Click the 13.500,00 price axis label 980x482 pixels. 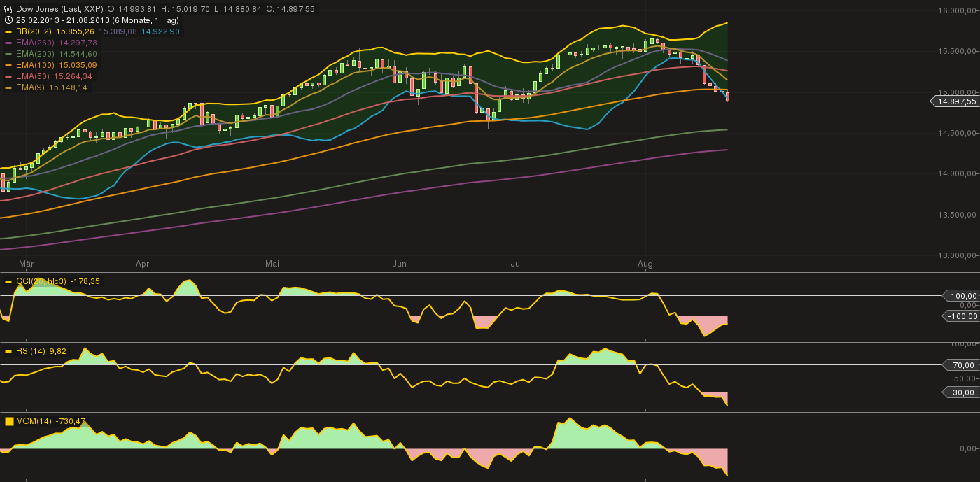958,214
